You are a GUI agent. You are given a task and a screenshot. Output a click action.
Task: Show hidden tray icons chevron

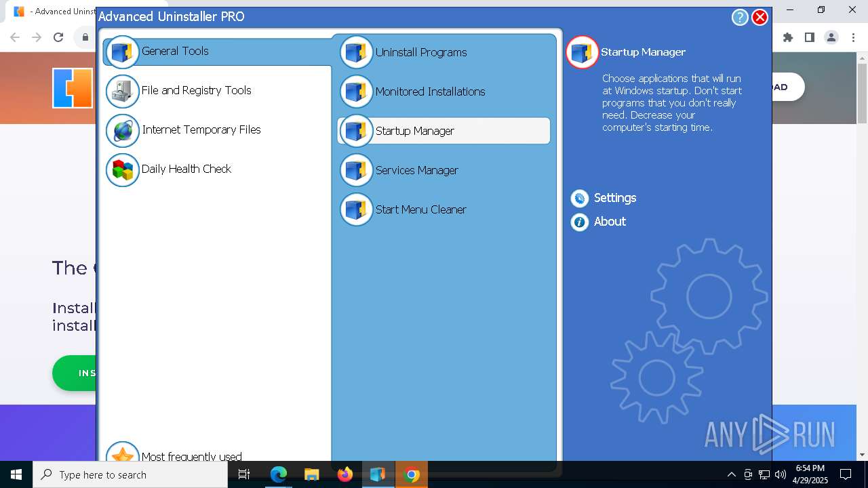731,474
